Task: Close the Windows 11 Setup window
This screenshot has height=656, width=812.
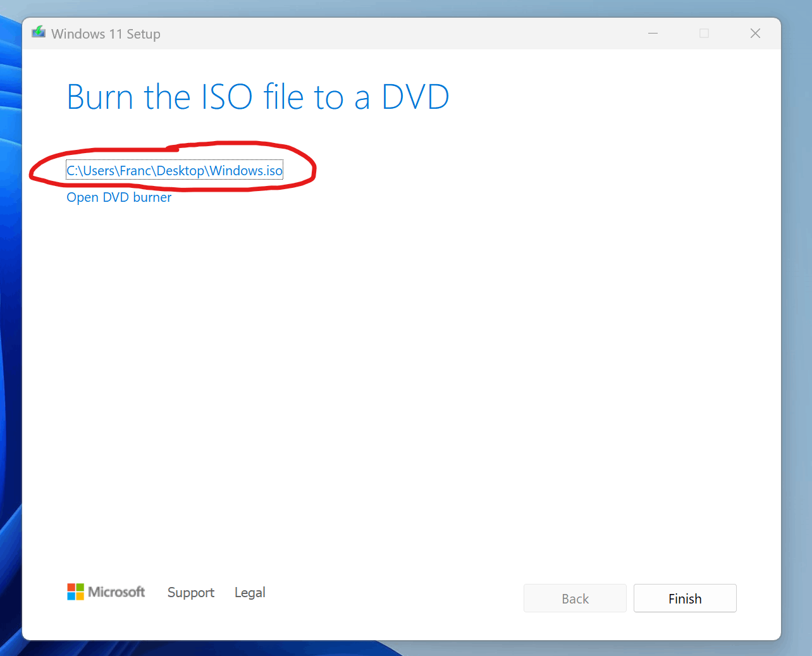Action: [755, 33]
